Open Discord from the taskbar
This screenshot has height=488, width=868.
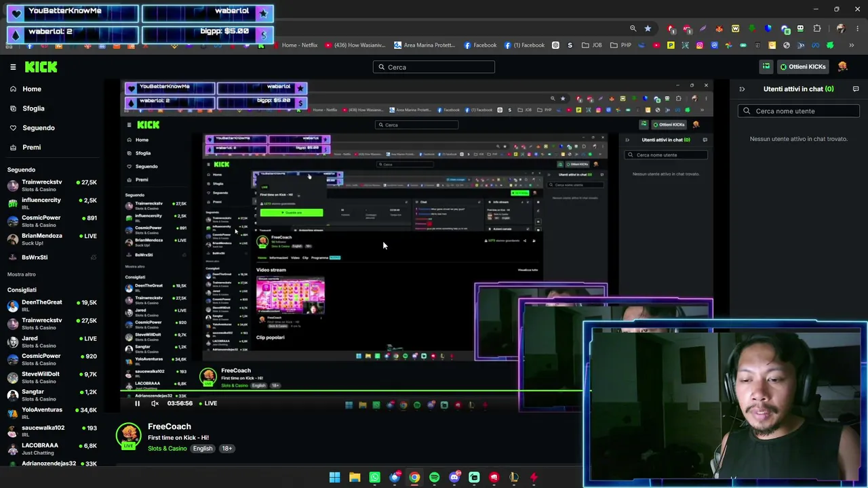[454, 477]
